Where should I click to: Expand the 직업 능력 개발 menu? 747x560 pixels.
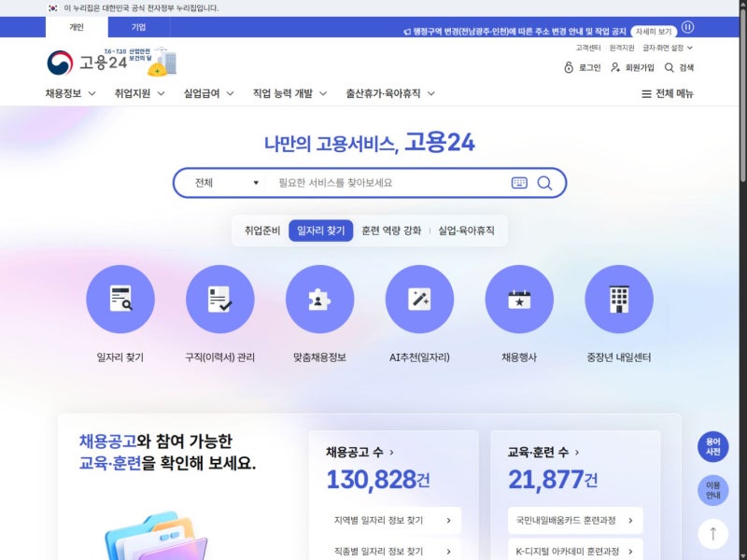coord(289,94)
